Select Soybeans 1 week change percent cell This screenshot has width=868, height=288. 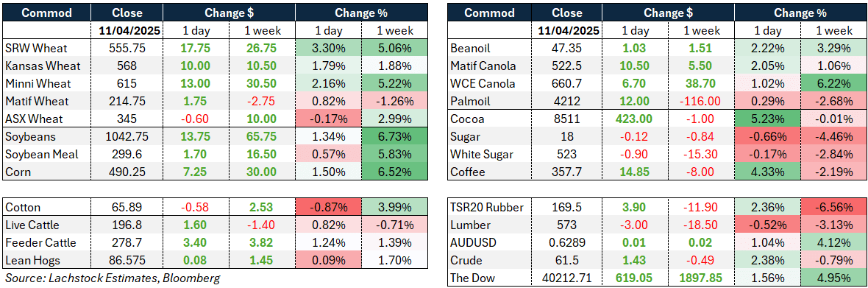(x=394, y=137)
